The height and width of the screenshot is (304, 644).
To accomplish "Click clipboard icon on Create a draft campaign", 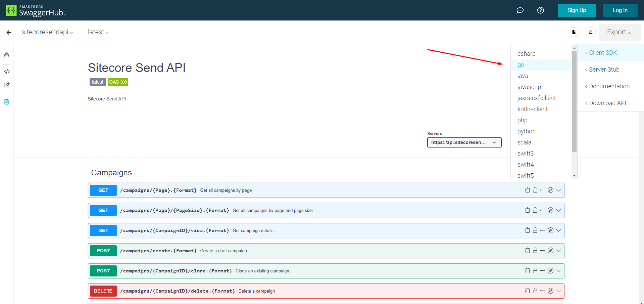I will click(528, 251).
